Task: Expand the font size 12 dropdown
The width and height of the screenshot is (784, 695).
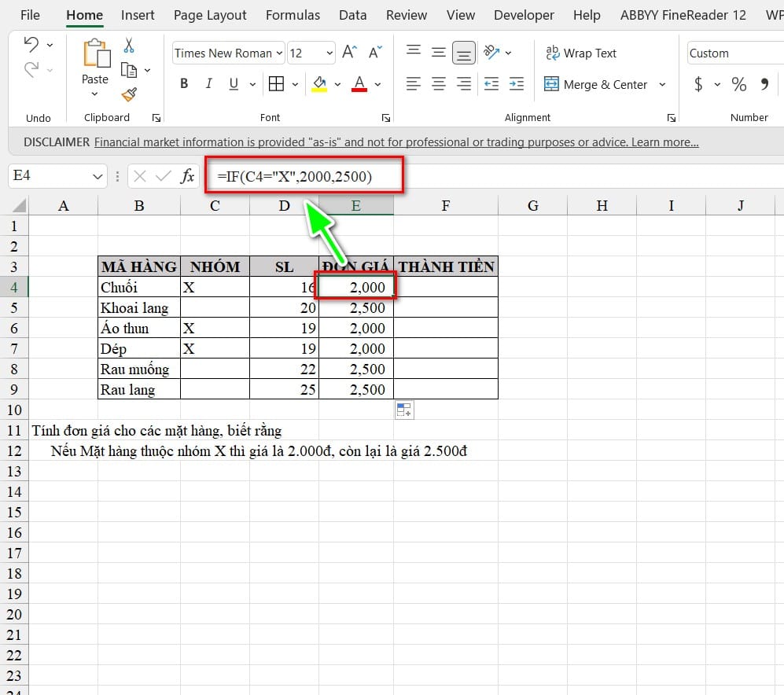Action: tap(329, 53)
